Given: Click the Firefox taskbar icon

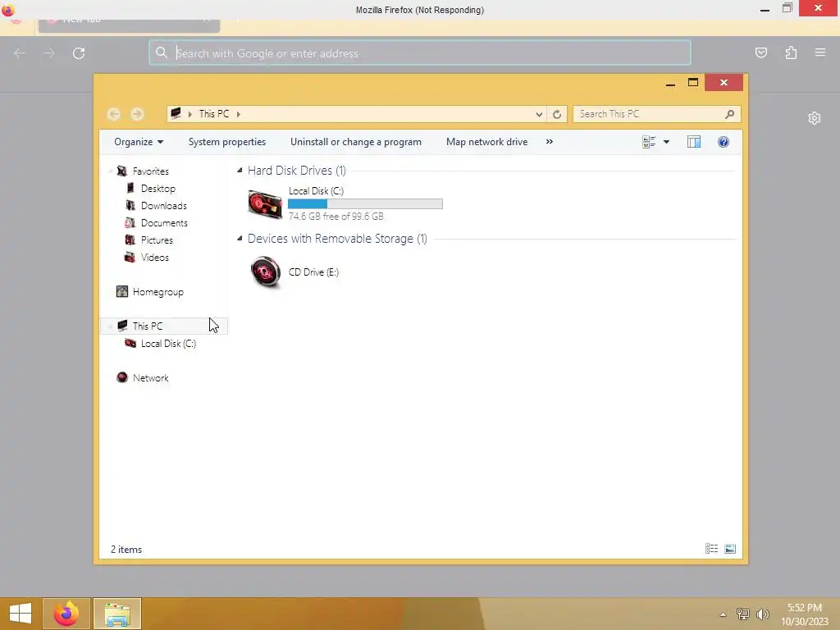Looking at the screenshot, I should point(66,614).
